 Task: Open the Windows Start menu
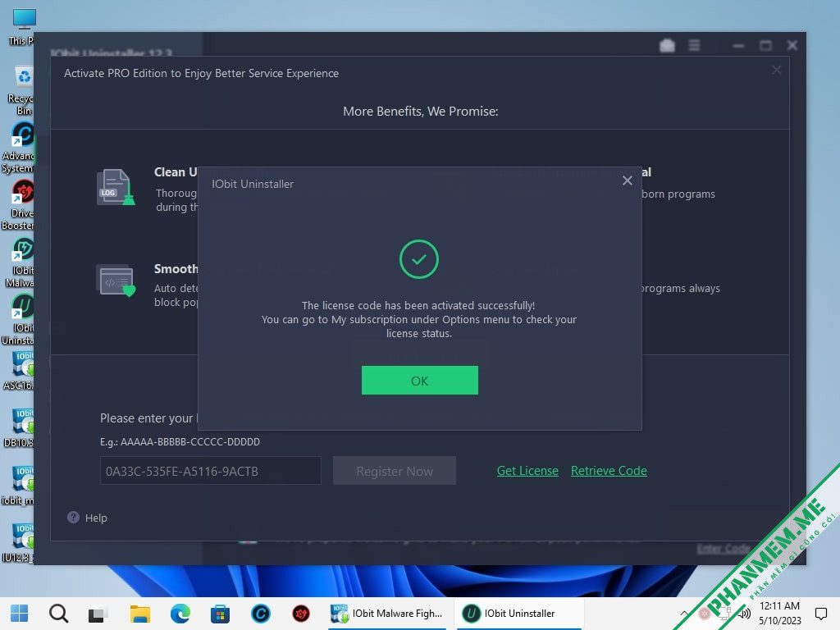[x=20, y=614]
